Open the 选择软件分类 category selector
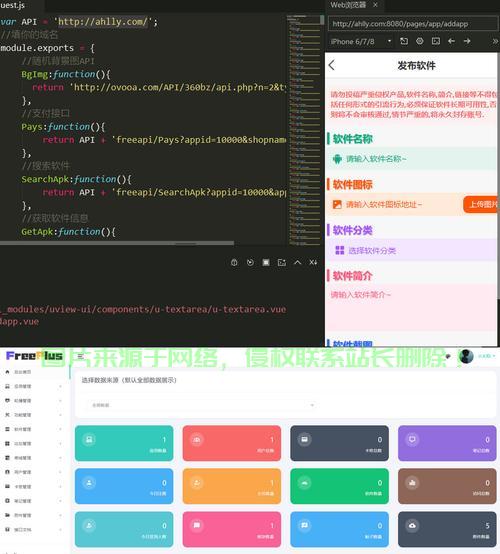 [411, 251]
